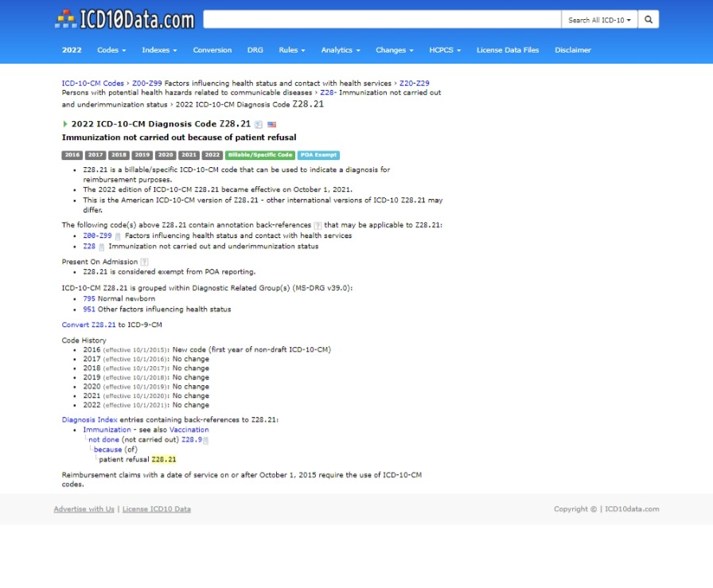This screenshot has height=588, width=713.
Task: Open the 'Search All ICD-10' dropdown
Action: [x=599, y=20]
